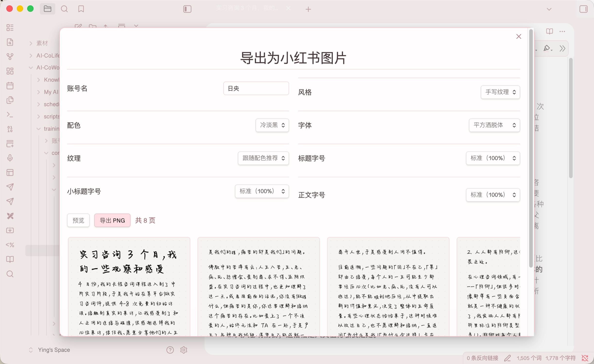Open the file search ribbon icon
This screenshot has width=594, height=364.
(x=10, y=42)
